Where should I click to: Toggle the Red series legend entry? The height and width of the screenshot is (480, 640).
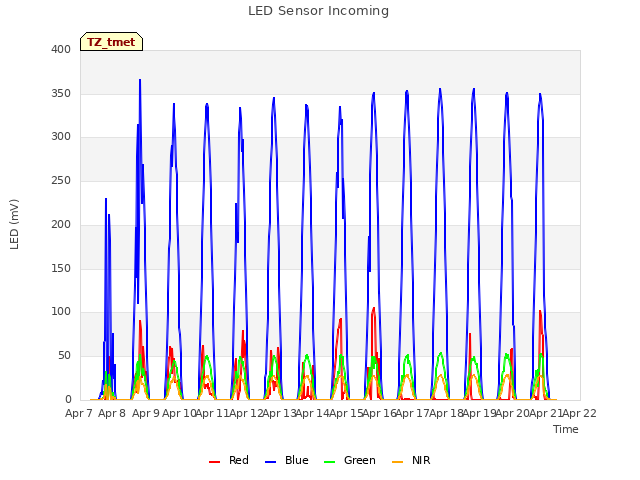[x=229, y=460]
